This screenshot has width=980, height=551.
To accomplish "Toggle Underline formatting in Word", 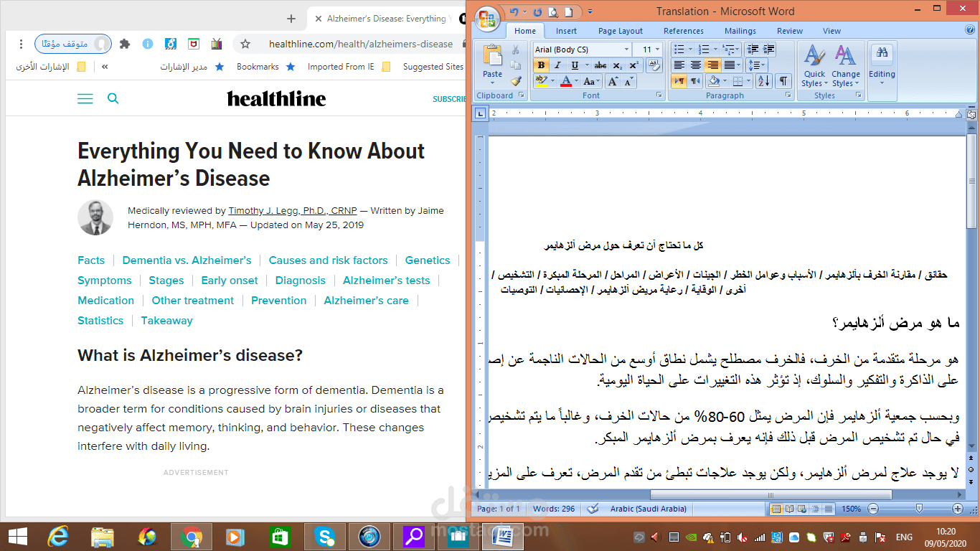I will (573, 65).
